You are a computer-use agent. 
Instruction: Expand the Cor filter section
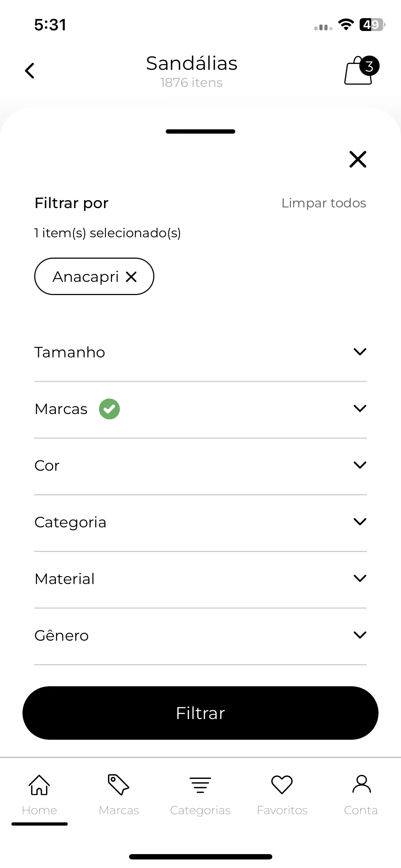(200, 465)
